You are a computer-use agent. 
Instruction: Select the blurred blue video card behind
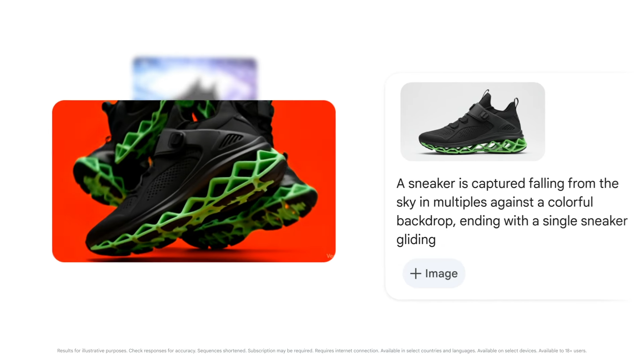(195, 79)
